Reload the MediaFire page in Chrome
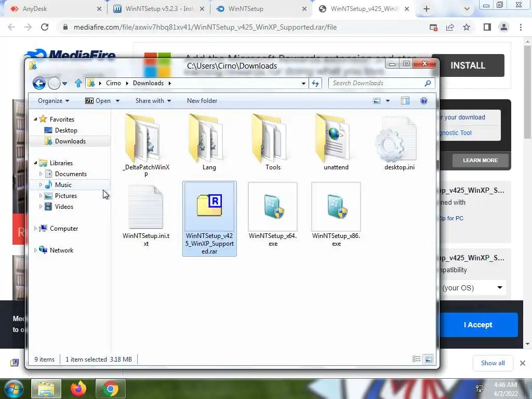The image size is (532, 399). 45,27
